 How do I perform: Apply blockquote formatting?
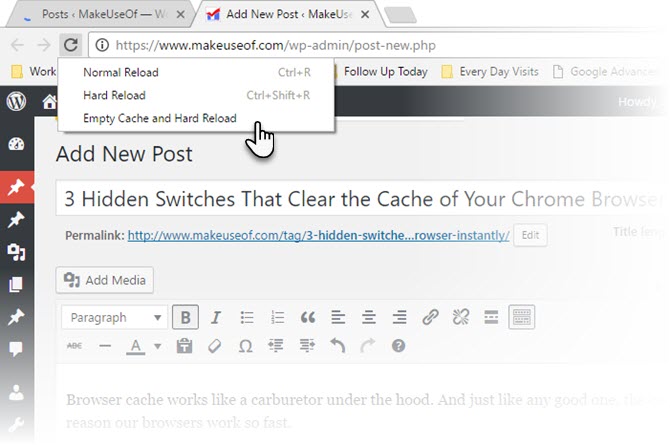point(308,318)
